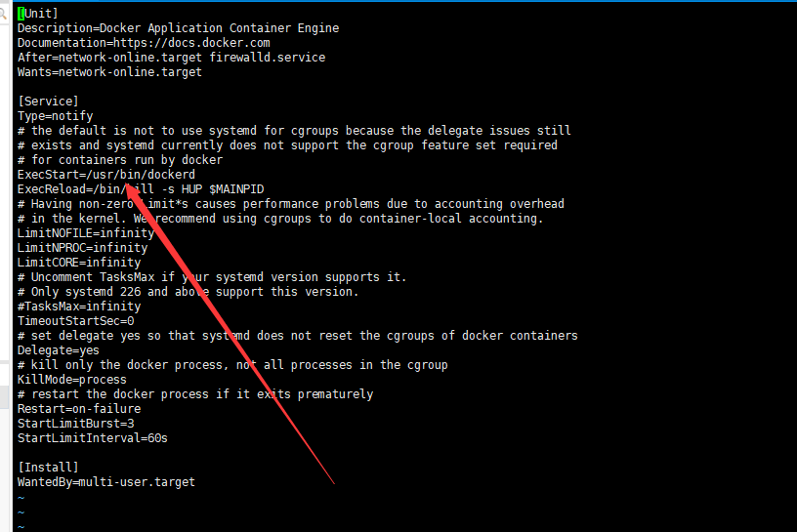This screenshot has height=532, width=797.
Task: Click the After=network-online.target firewalld.service line
Action: pos(171,58)
